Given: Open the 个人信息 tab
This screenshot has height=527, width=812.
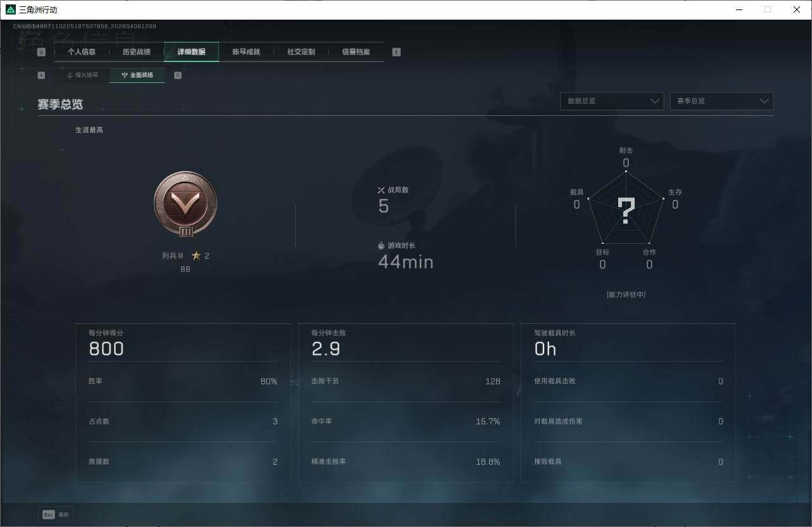Looking at the screenshot, I should [82, 52].
